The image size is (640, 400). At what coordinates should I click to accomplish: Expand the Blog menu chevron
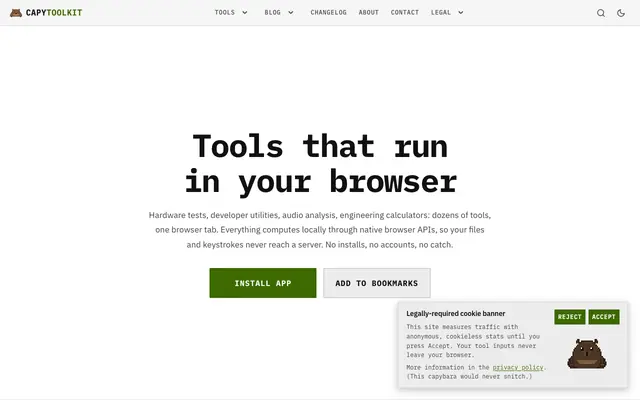coord(291,13)
